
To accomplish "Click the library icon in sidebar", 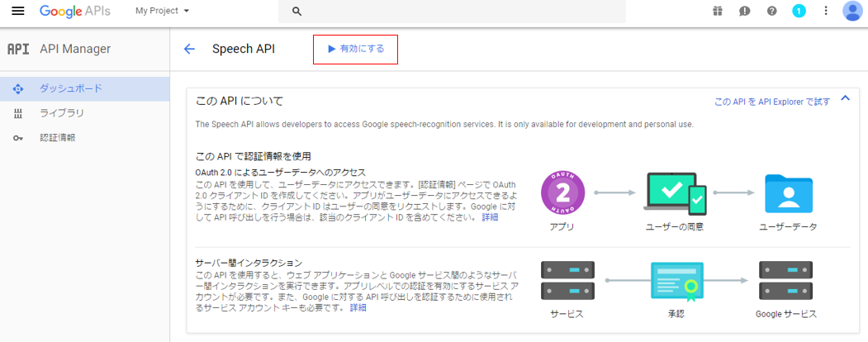I will [17, 114].
